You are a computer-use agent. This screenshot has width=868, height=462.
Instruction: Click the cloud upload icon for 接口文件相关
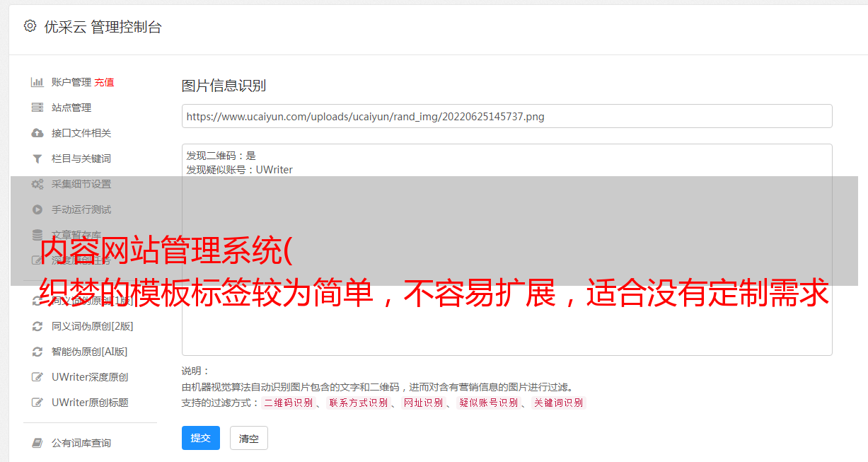click(37, 133)
